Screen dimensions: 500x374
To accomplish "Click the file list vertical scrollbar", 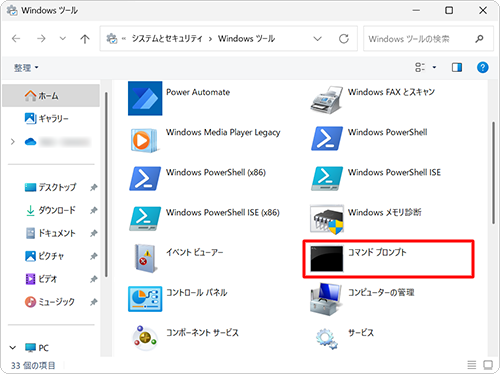I will 493,173.
